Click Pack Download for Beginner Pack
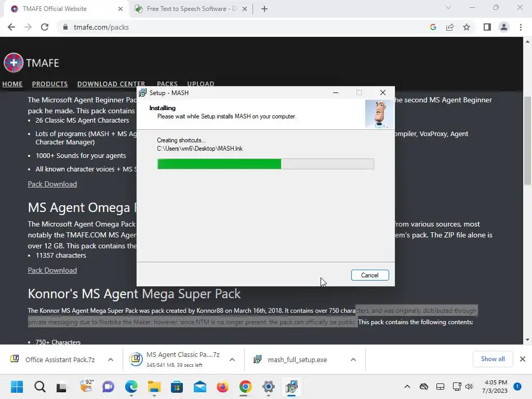Image resolution: width=532 pixels, height=399 pixels. pos(52,184)
